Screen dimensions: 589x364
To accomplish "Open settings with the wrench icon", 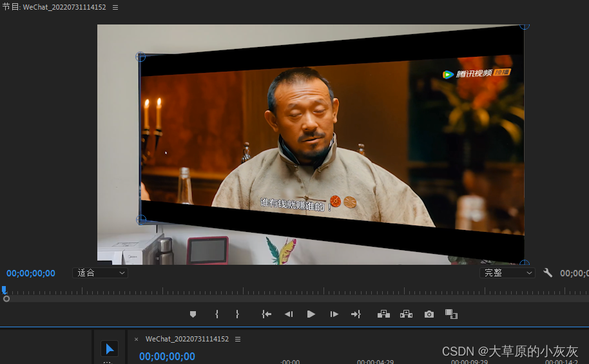I will pyautogui.click(x=548, y=273).
